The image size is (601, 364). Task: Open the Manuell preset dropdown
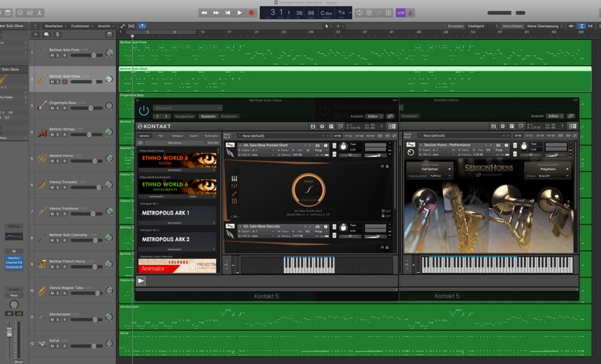(x=187, y=108)
